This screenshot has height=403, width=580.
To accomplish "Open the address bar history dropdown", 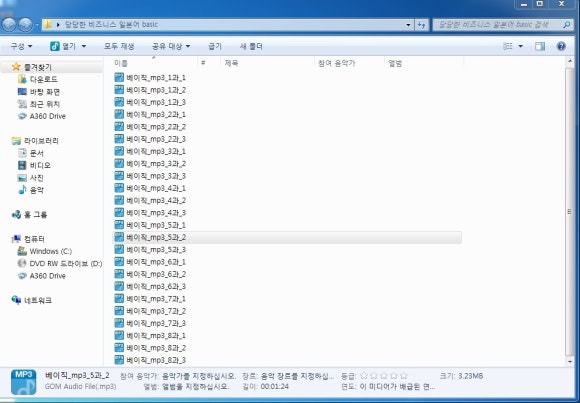I will (x=408, y=25).
